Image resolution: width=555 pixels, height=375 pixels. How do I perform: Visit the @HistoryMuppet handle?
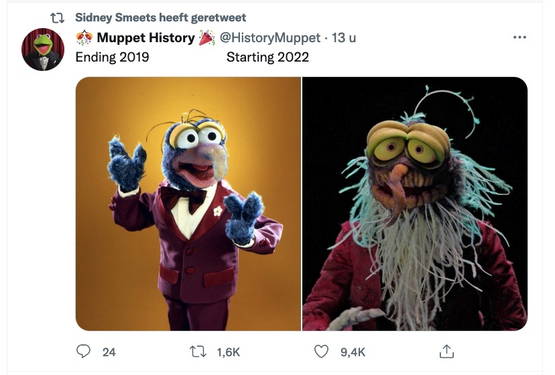click(x=270, y=38)
